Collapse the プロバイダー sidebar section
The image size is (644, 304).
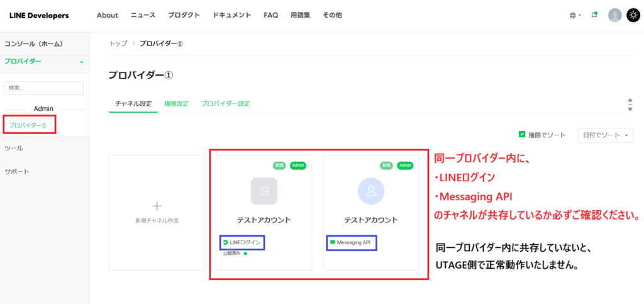pyautogui.click(x=80, y=62)
